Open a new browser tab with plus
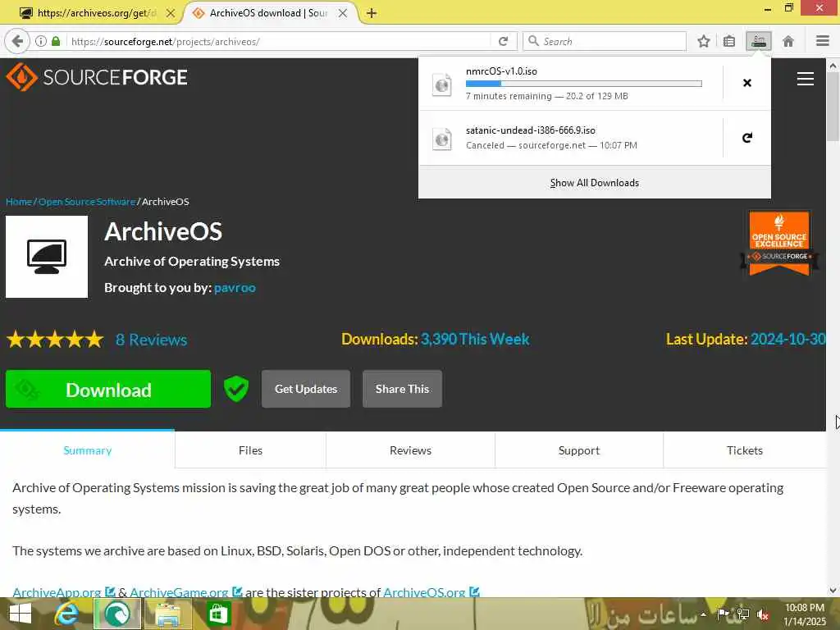This screenshot has width=840, height=630. point(372,13)
